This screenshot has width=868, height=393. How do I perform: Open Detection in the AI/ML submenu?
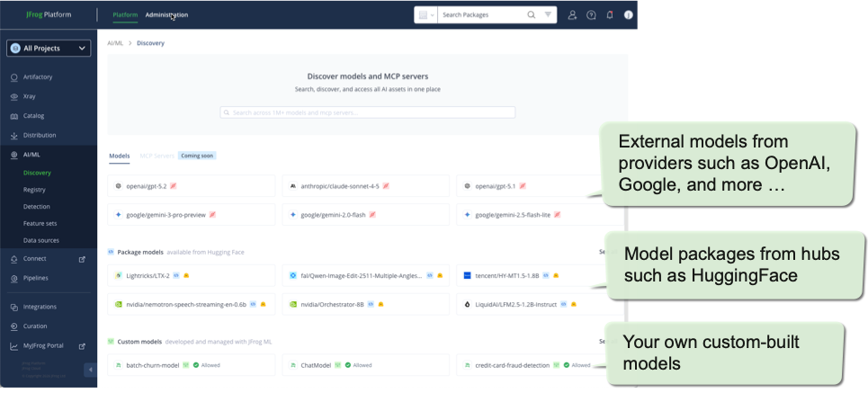(37, 207)
